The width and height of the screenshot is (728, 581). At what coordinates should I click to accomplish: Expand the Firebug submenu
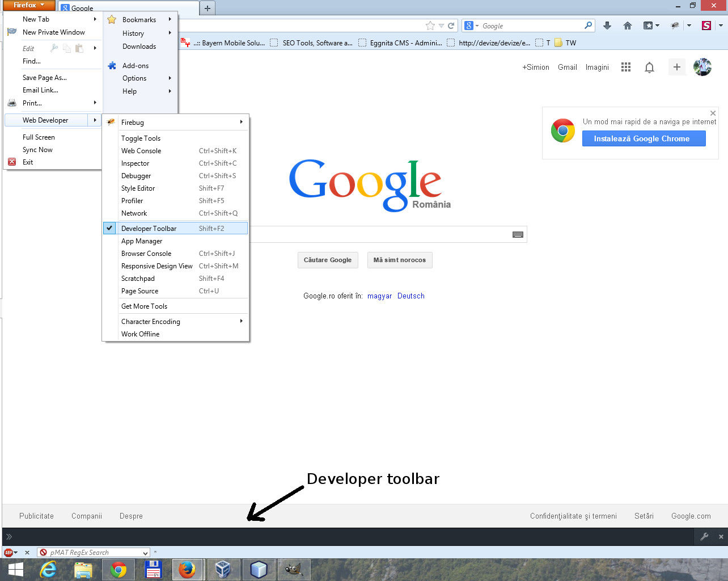(176, 122)
